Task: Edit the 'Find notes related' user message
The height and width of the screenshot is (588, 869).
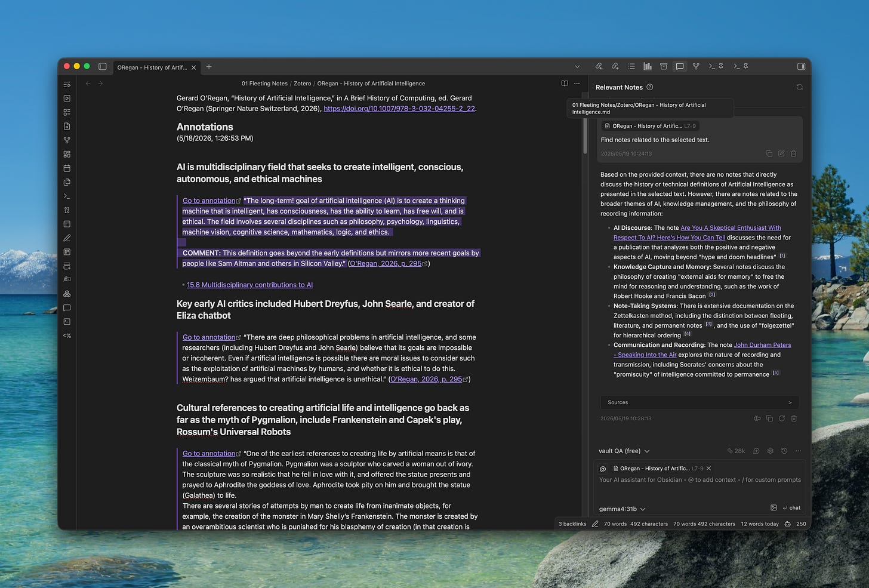Action: [x=781, y=153]
